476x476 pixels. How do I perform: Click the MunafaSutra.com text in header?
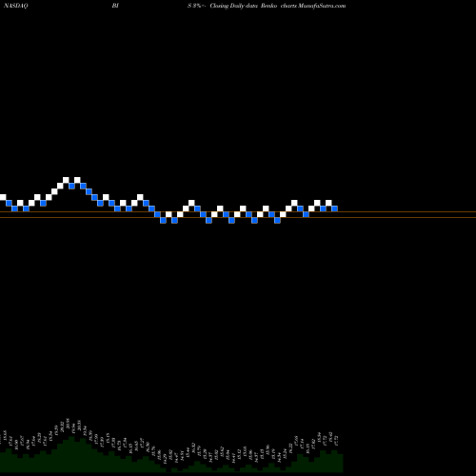[321, 6]
